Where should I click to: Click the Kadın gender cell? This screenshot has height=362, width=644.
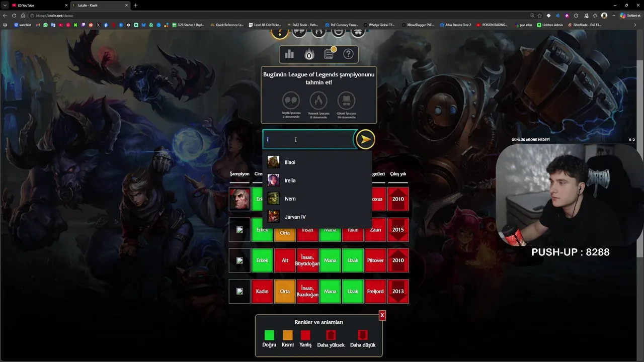262,291
